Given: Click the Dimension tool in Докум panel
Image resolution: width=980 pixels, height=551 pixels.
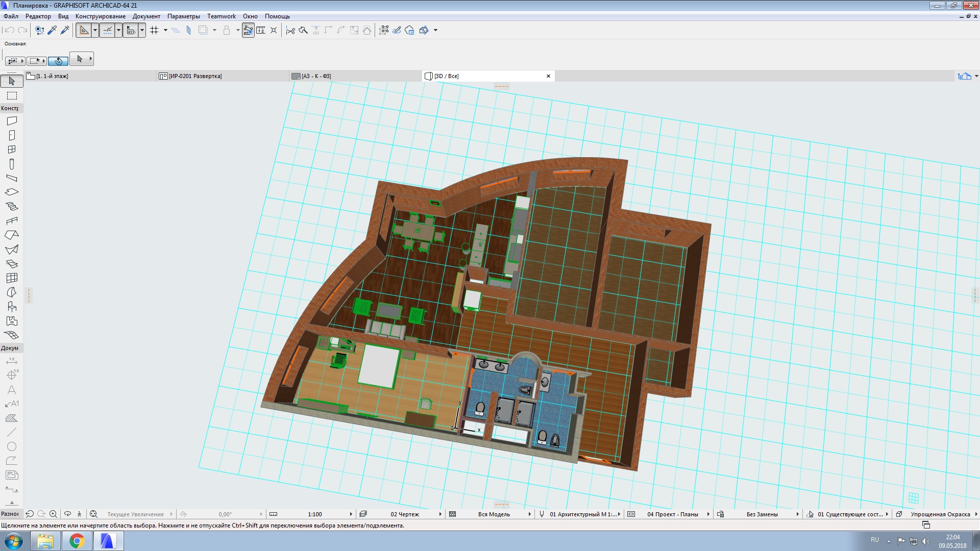Looking at the screenshot, I should [11, 360].
